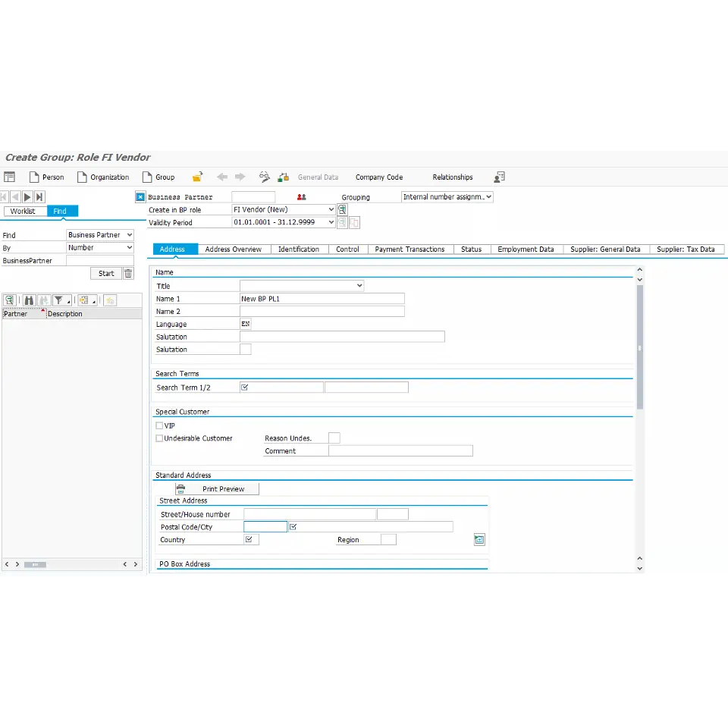This screenshot has width=728, height=728.
Task: Create new Person
Action: [47, 177]
